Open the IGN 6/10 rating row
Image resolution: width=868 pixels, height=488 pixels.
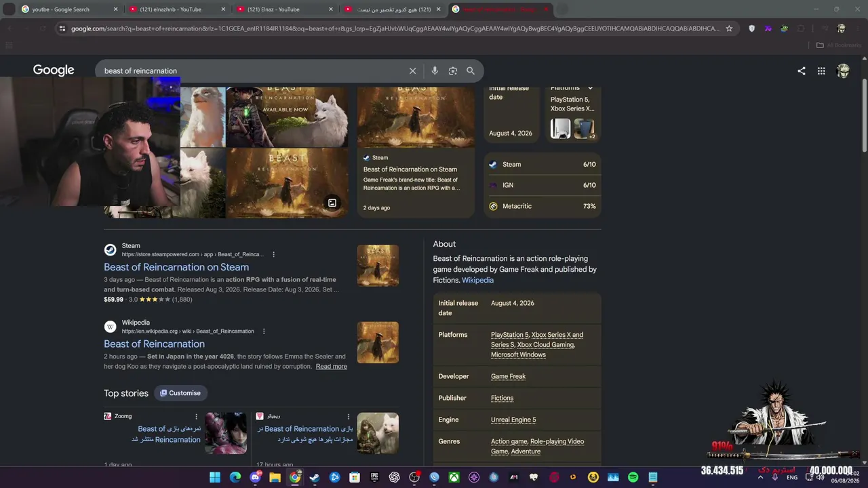point(542,185)
